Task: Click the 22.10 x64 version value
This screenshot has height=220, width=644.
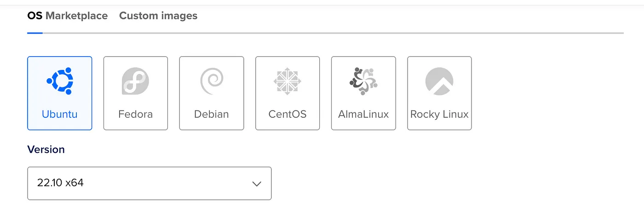Action: (x=60, y=183)
